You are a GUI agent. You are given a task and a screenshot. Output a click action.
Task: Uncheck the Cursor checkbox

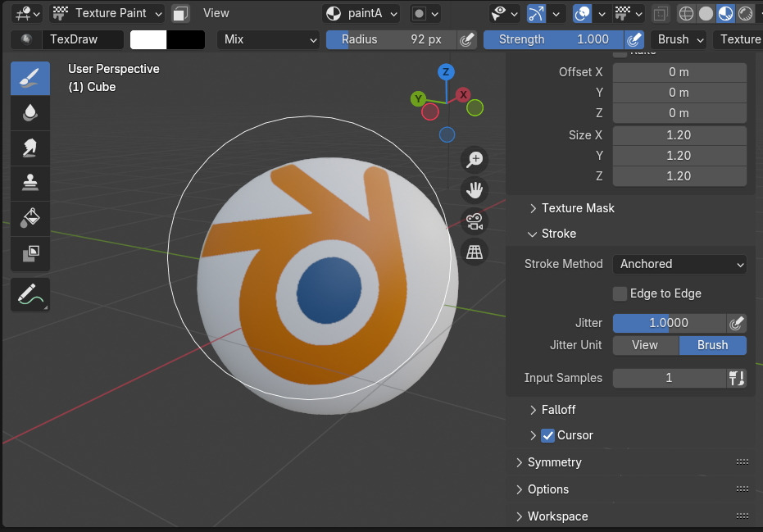pos(548,435)
